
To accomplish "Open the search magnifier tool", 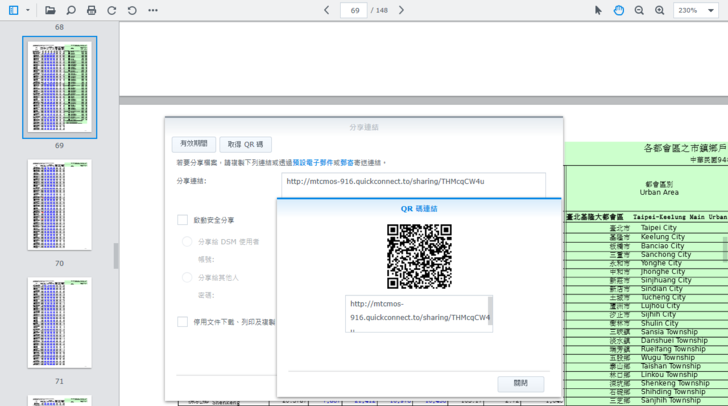I will point(71,10).
